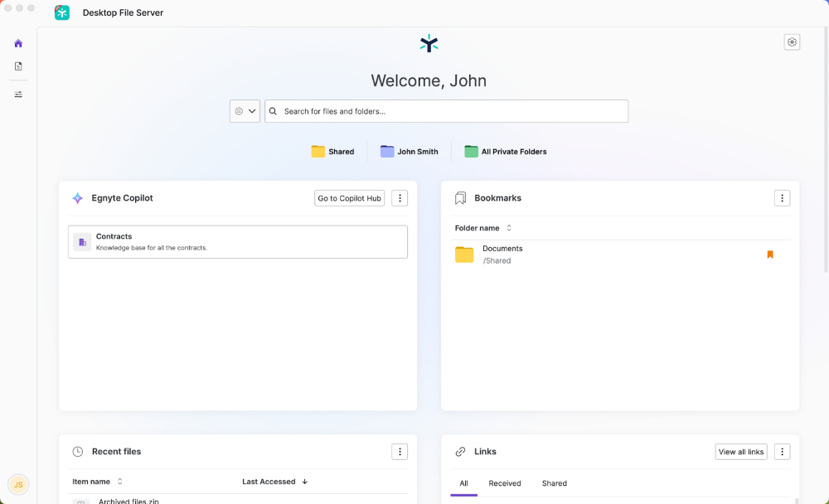This screenshot has height=504, width=829.
Task: Open the John Smith folder shortcut label
Action: pos(418,152)
